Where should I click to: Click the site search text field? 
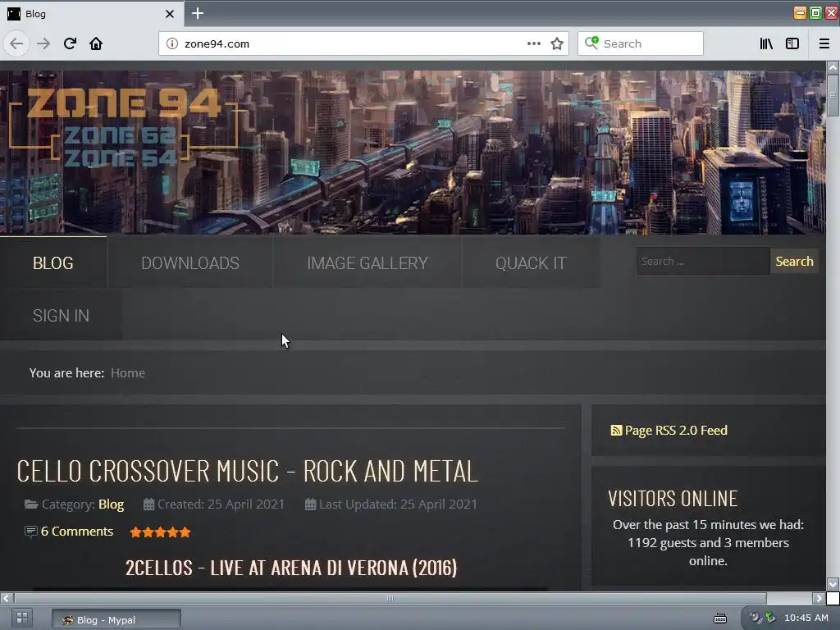pos(703,262)
